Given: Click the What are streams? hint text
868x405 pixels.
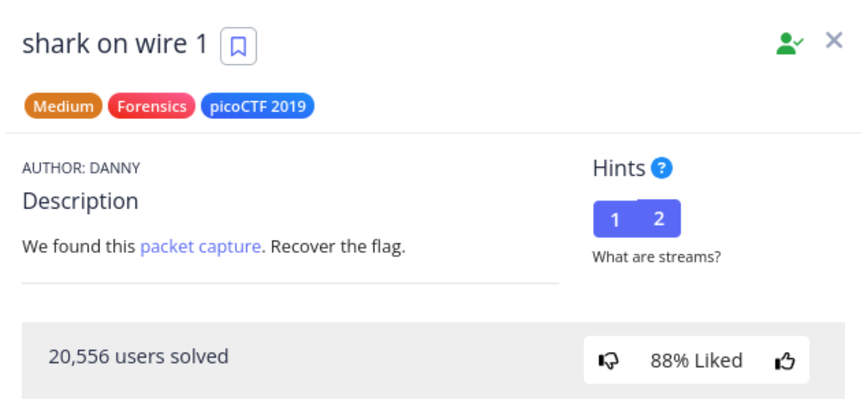Looking at the screenshot, I should point(656,257).
